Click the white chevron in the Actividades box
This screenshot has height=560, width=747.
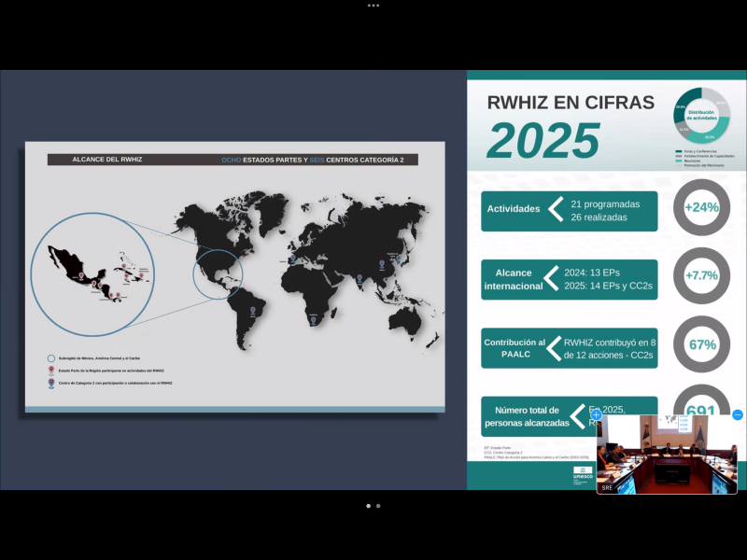(556, 209)
